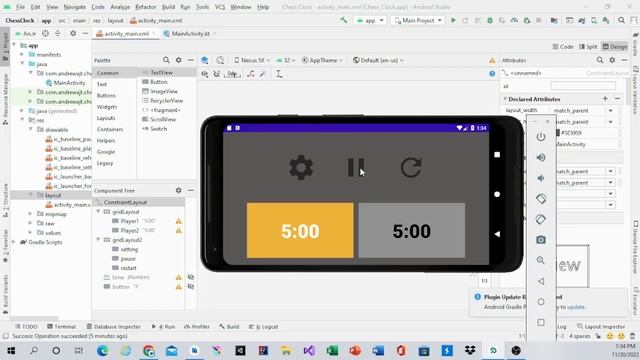Screen dimensions: 640x360
Task: Click the design surface layers icon
Action: coord(204,60)
